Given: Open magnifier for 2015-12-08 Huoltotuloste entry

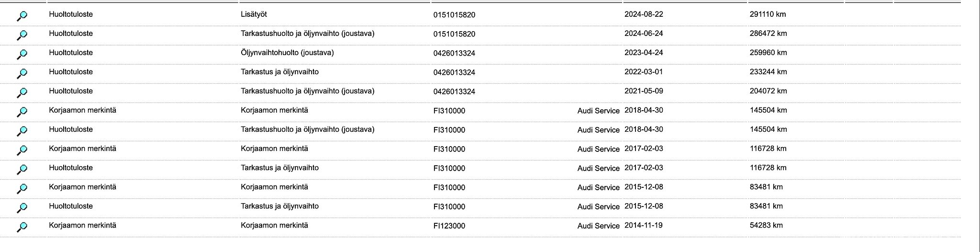Looking at the screenshot, I should click(22, 208).
